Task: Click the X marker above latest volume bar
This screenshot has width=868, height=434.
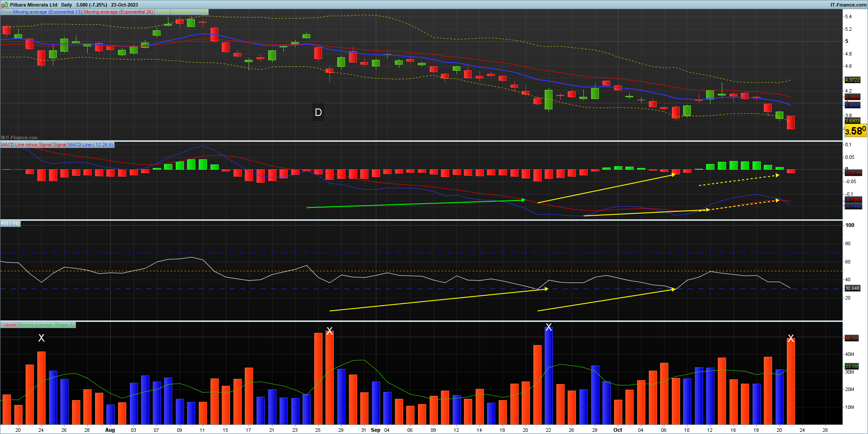Action: coord(791,338)
